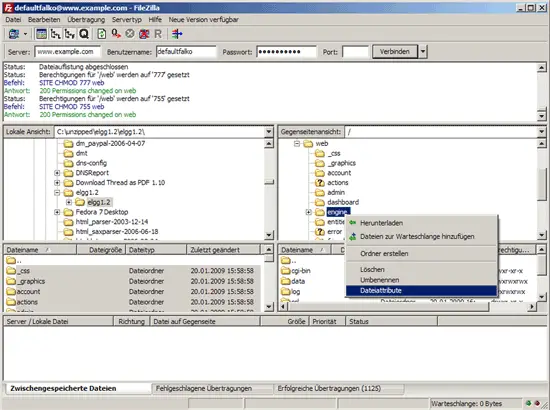Screen dimensions: 550x410
Task: Click the question-mark folder icon for actions
Action: pos(320,183)
